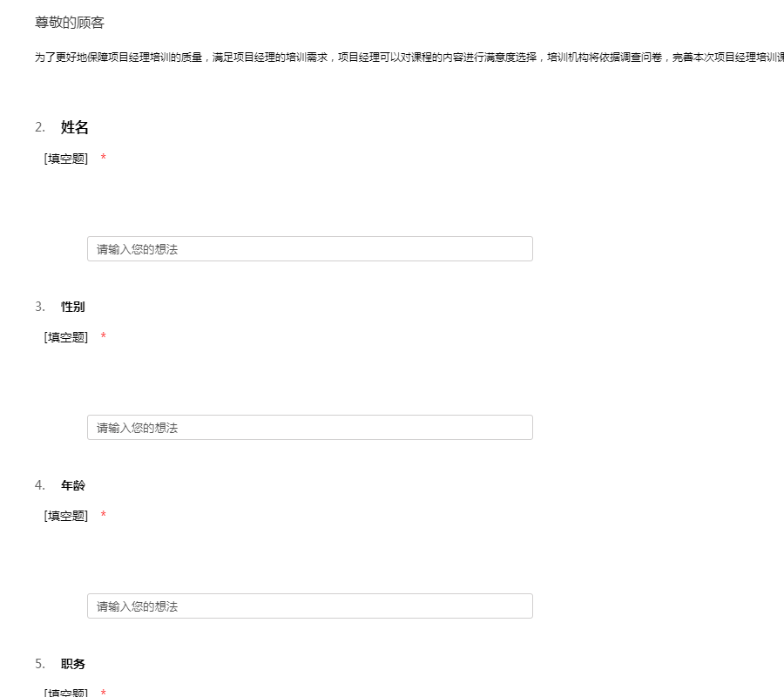Viewport: 784px width, 697px height.
Task: Click the [填空题] label under 年龄
Action: point(66,516)
